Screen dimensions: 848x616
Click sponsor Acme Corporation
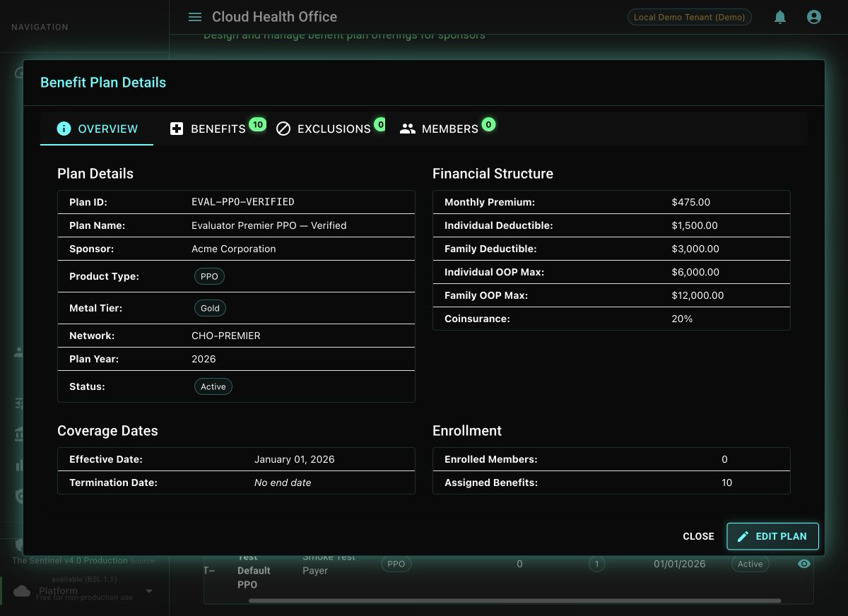point(234,249)
